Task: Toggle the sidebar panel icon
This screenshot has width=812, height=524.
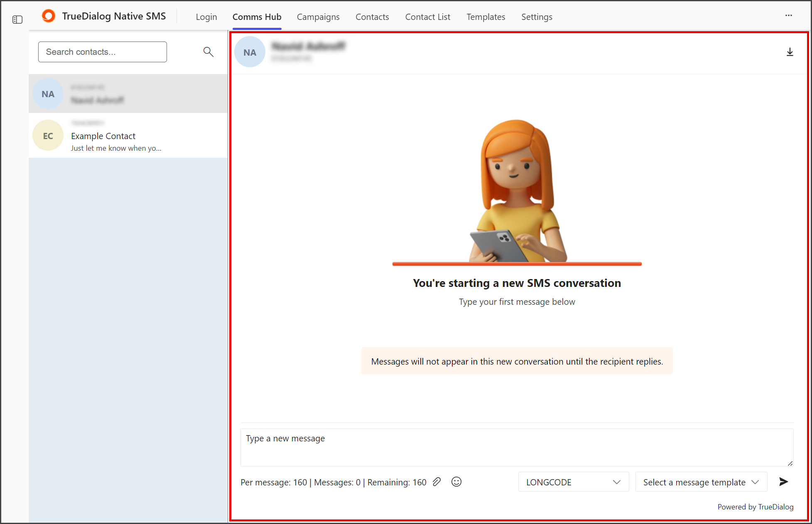Action: click(x=17, y=20)
